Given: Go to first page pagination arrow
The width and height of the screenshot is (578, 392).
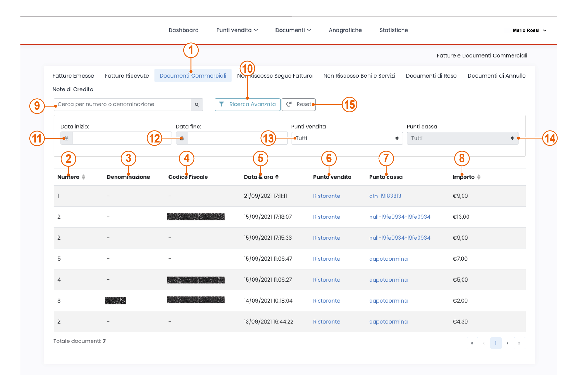Looking at the screenshot, I should coord(472,343).
